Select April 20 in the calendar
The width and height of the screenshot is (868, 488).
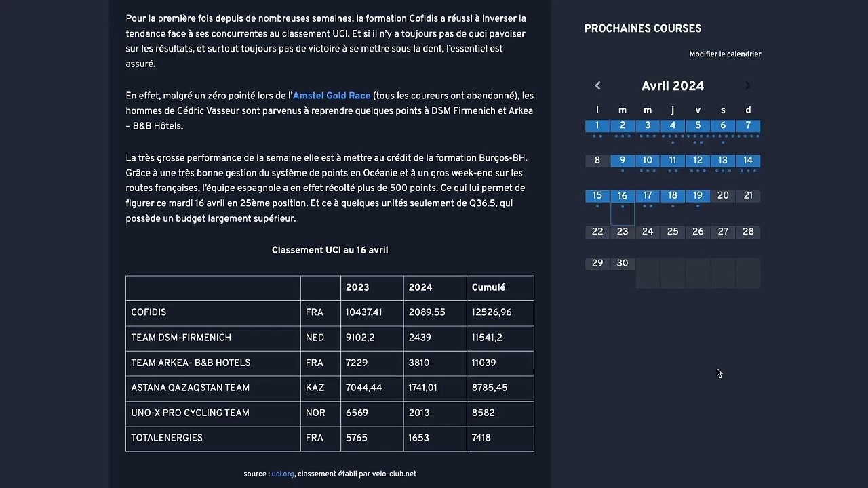(723, 196)
